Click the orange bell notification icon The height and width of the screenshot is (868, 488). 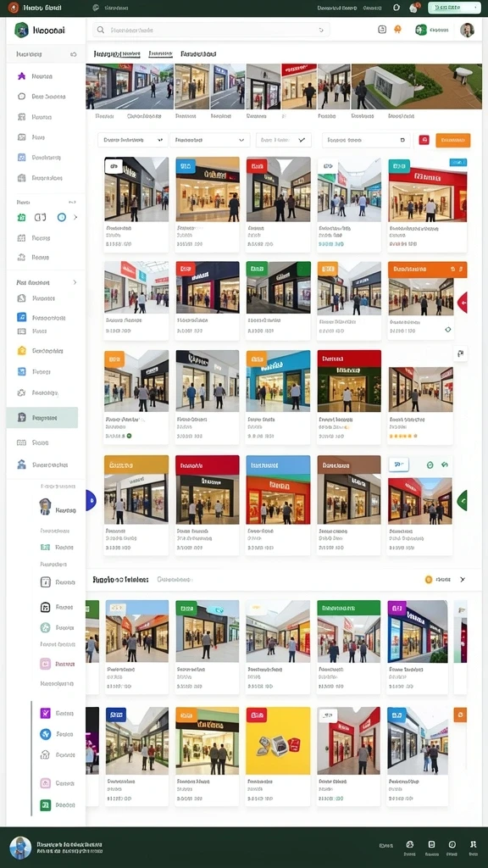(397, 30)
